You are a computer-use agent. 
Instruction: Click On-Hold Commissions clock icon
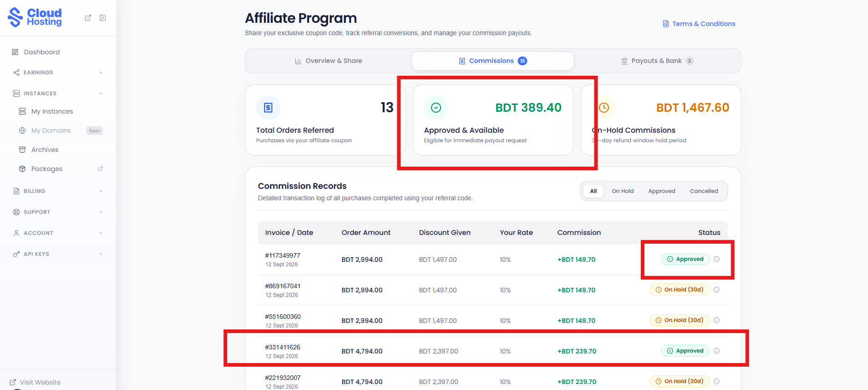coord(604,108)
